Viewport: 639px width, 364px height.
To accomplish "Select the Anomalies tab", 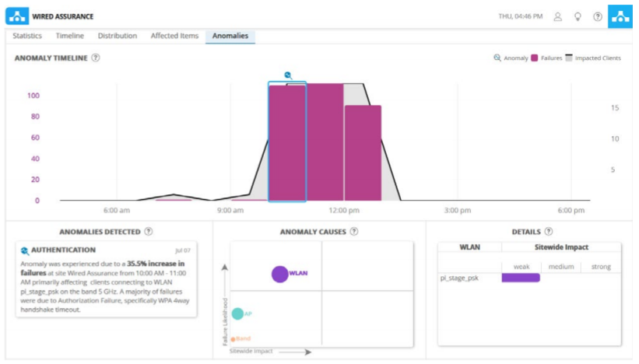I will (230, 36).
